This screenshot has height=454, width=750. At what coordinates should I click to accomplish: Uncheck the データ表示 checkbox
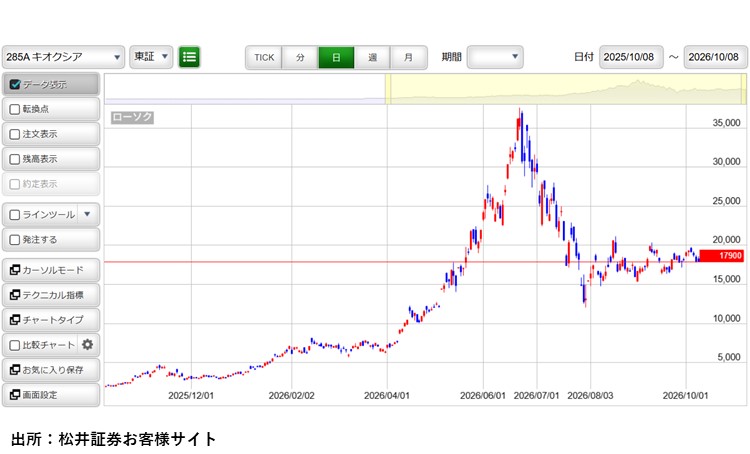15,85
